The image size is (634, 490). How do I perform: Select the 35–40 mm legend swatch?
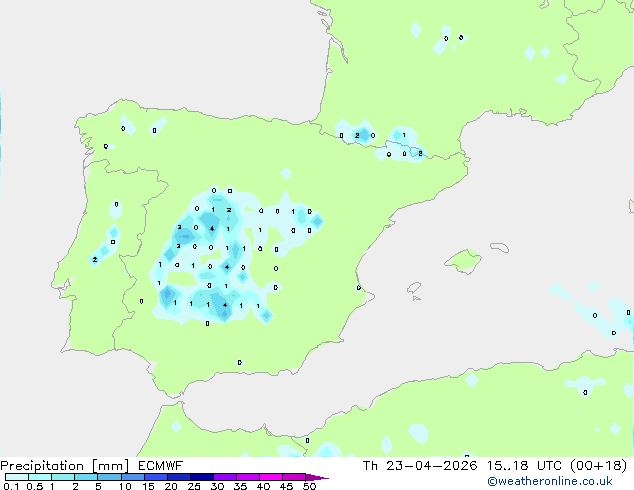pos(247,477)
